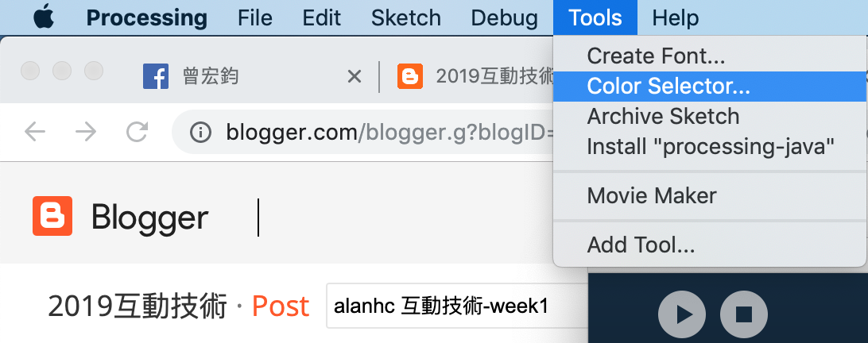Click the Blogger logo icon
This screenshot has width=868, height=343.
52,216
